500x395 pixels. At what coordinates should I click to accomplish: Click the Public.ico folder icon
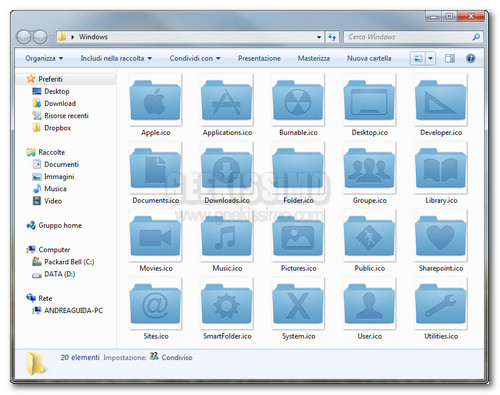coord(369,236)
